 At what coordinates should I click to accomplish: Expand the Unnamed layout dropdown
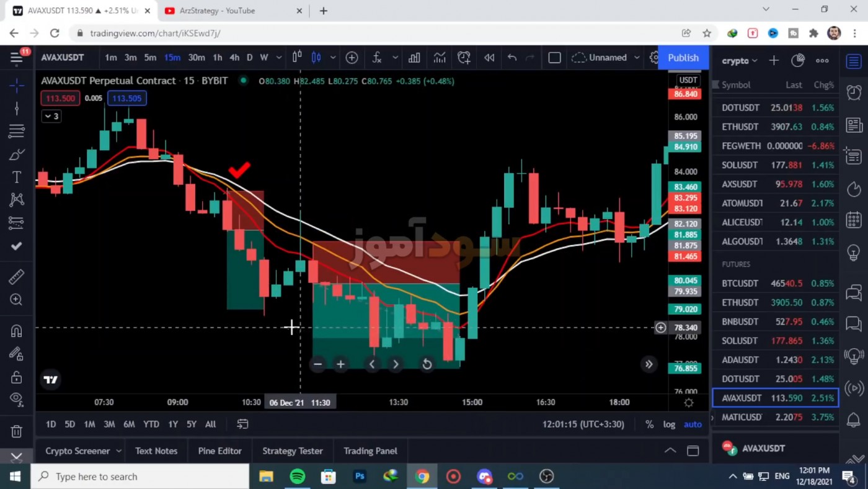(637, 58)
